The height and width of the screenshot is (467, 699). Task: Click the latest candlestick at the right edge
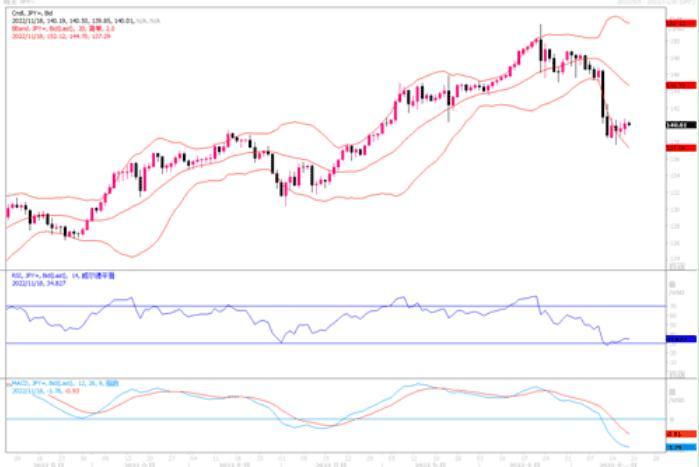(629, 123)
